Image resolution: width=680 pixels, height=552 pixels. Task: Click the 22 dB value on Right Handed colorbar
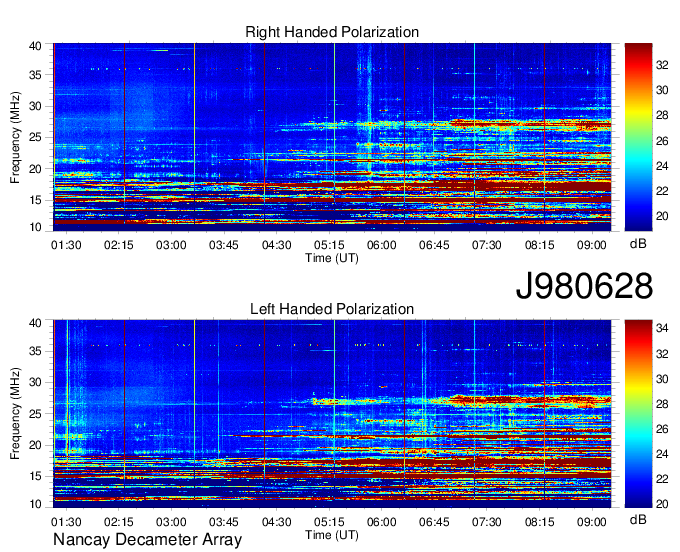pos(662,191)
